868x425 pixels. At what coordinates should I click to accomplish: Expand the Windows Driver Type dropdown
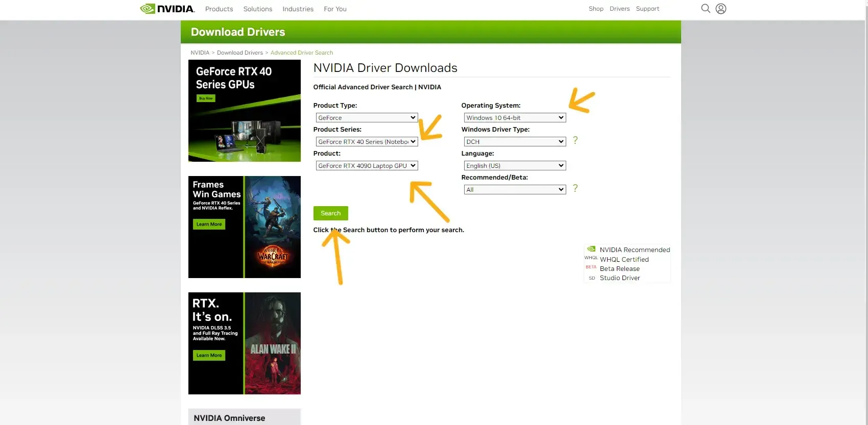click(x=515, y=142)
